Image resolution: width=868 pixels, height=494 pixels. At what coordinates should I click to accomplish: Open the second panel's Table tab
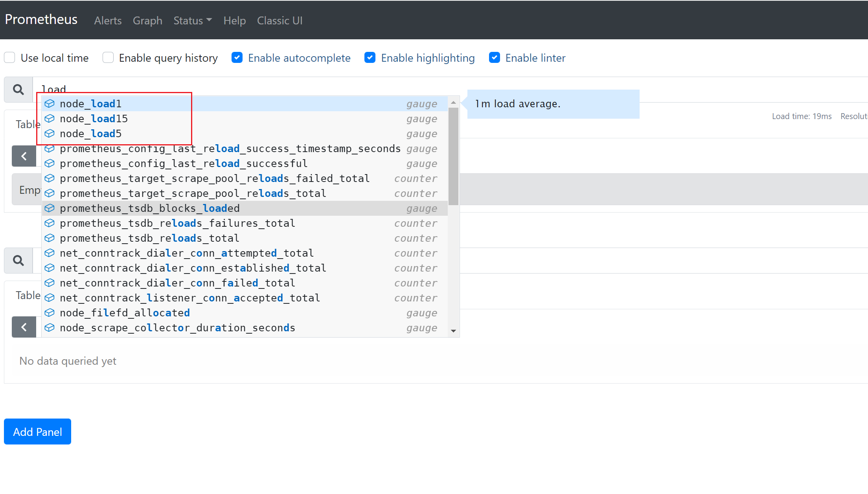pos(28,295)
